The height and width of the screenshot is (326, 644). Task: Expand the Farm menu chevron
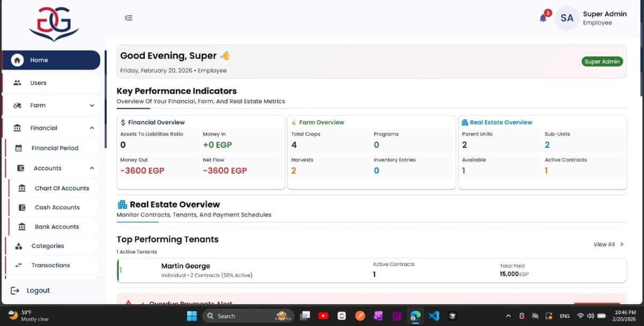(x=91, y=105)
